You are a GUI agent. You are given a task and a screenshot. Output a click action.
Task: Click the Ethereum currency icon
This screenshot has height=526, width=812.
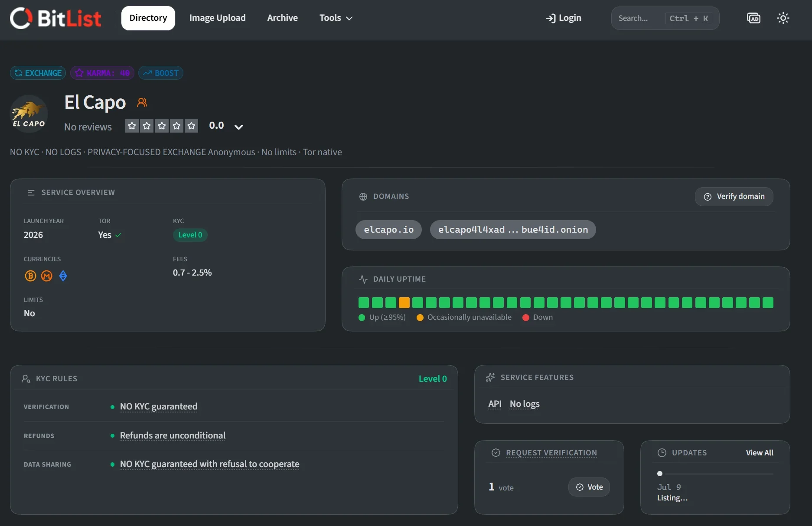coord(63,276)
